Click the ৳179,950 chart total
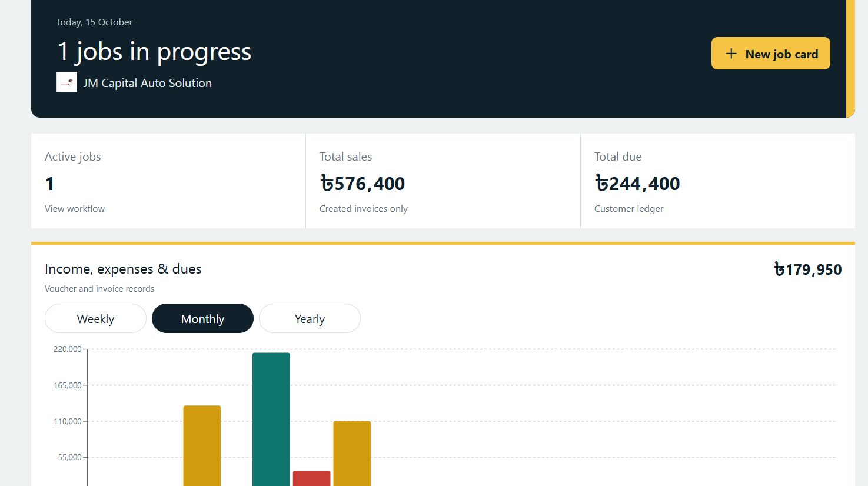The height and width of the screenshot is (486, 868). pyautogui.click(x=807, y=269)
